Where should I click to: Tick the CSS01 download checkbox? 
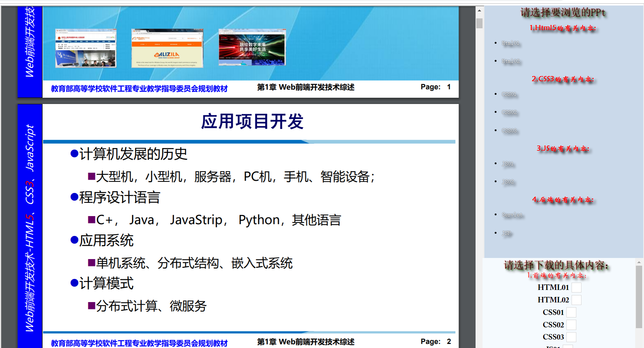571,312
